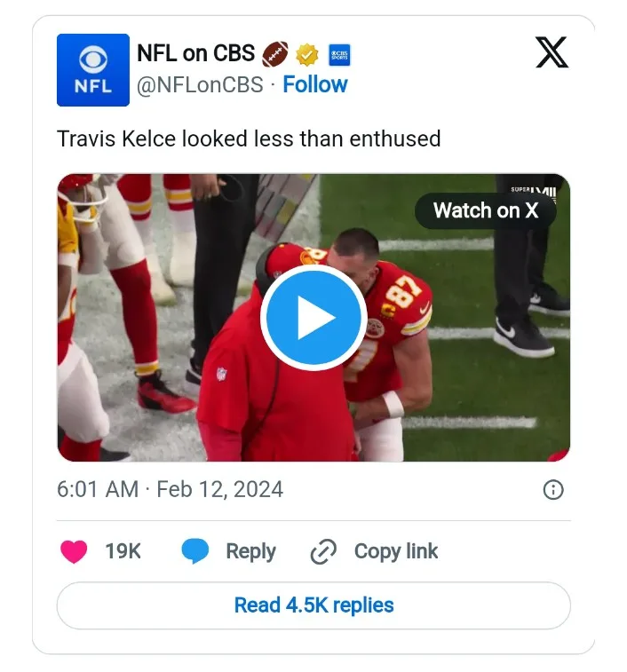
Task: Click the football emoji beside the name
Action: tap(275, 54)
